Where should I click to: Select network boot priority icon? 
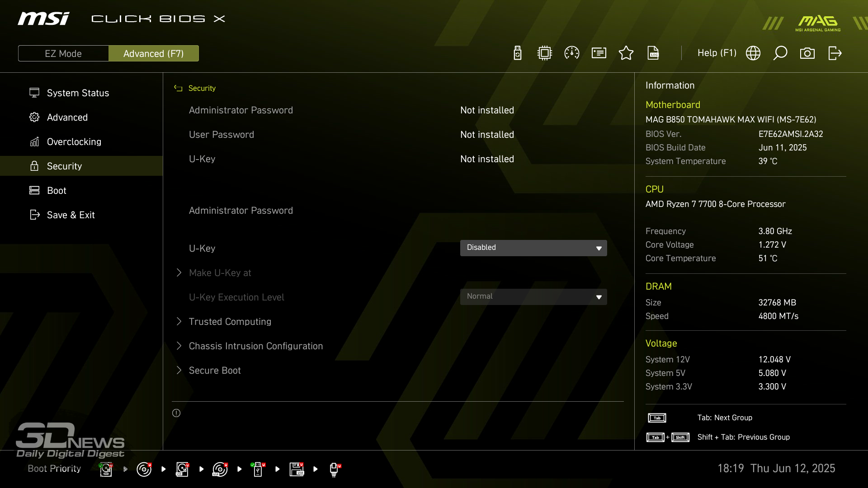tap(335, 469)
